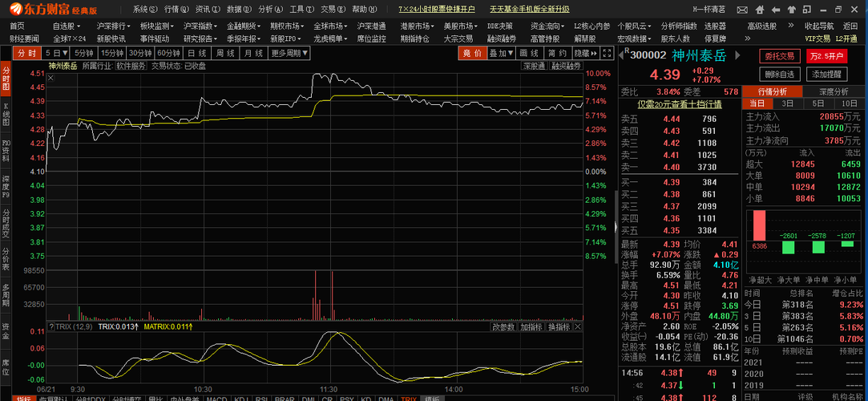Select the 3日 tab under 行情分析
868x401 pixels.
click(x=787, y=103)
